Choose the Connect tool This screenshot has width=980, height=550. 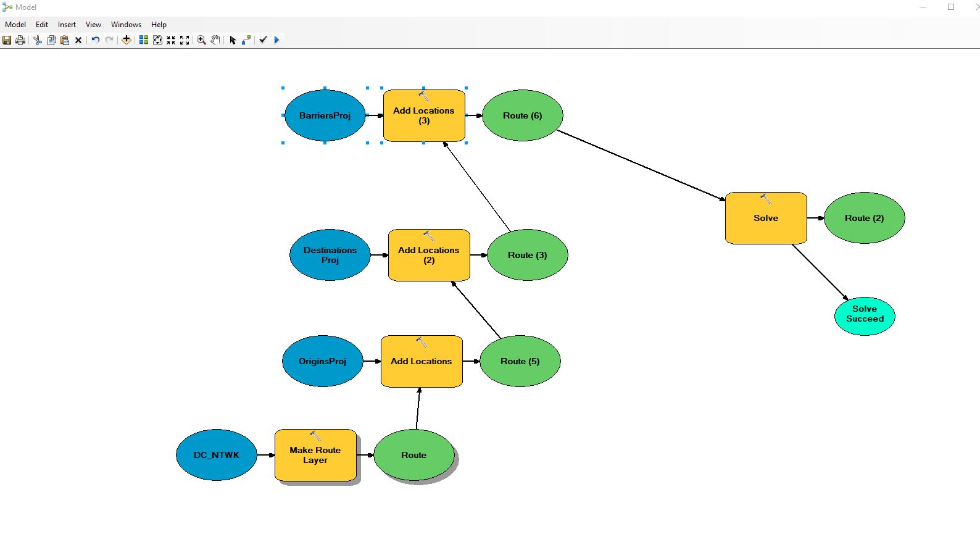tap(246, 40)
